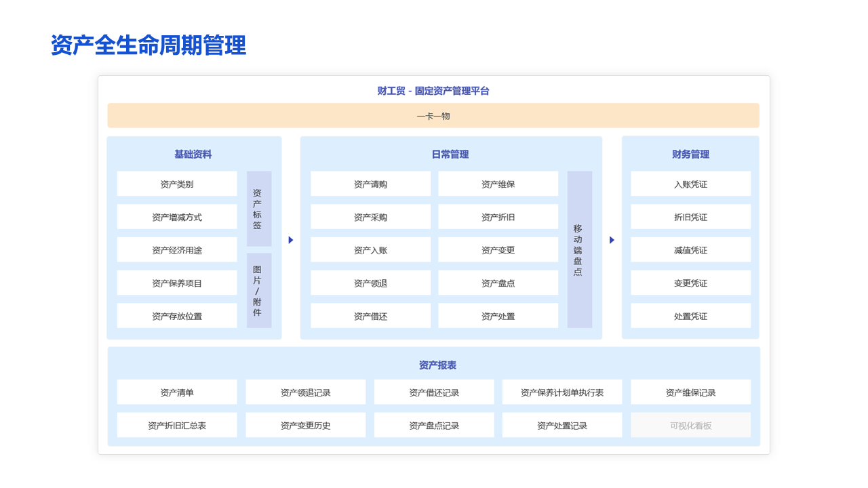Open the 入账凭证 entry
868x488 pixels.
pyautogui.click(x=690, y=184)
